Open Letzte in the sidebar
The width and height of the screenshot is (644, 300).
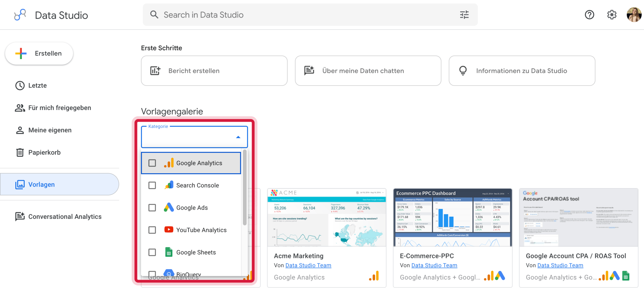point(59,85)
